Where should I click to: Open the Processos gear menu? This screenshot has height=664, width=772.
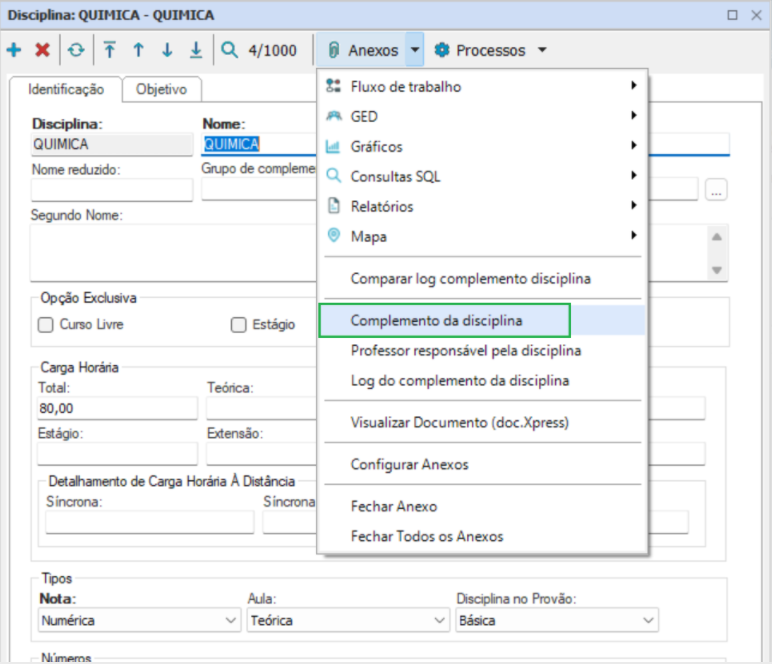coord(480,50)
